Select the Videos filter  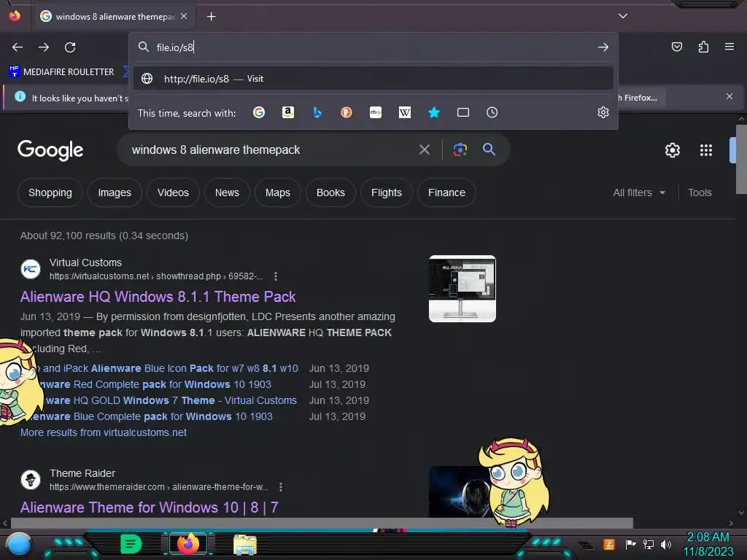(x=173, y=192)
